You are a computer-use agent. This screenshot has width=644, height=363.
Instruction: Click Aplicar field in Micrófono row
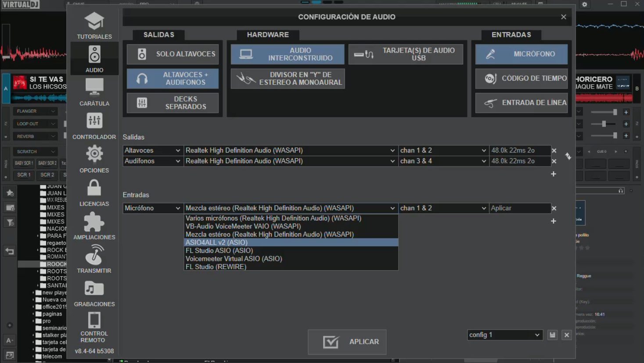[x=520, y=208]
